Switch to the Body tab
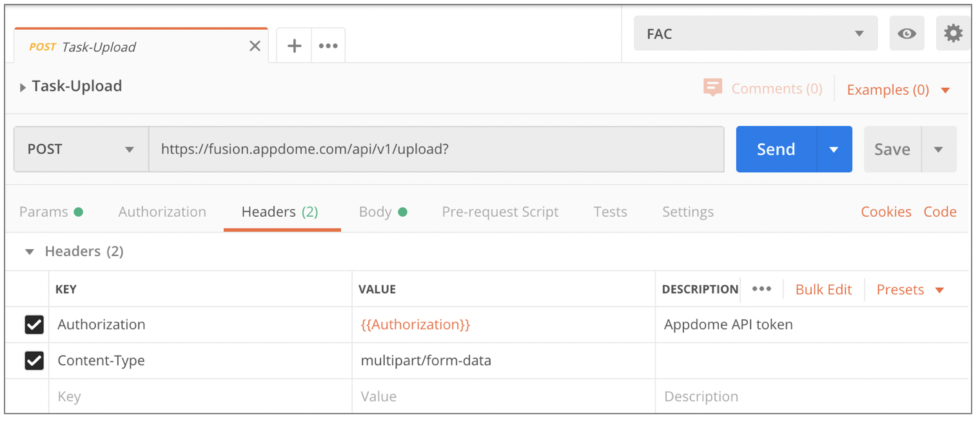Screen dimensions: 980x422 (x=375, y=212)
